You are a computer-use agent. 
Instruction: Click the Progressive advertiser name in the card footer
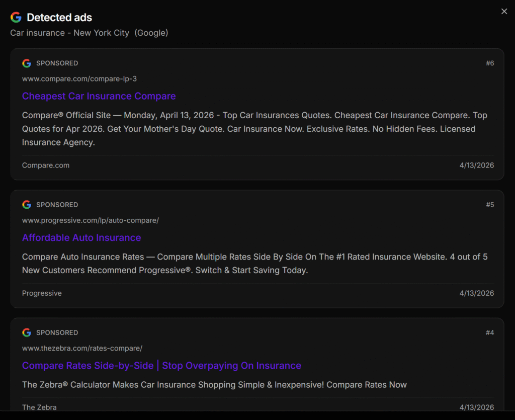42,293
